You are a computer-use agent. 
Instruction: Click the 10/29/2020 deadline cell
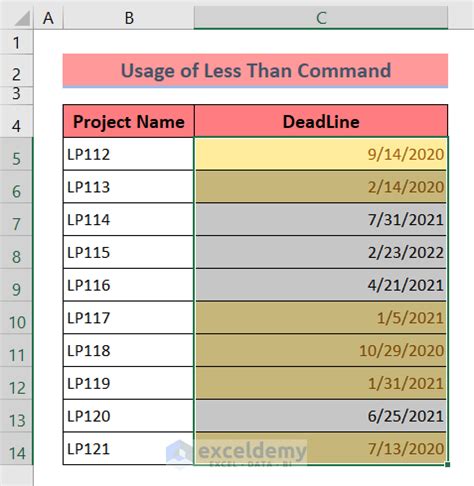[321, 350]
